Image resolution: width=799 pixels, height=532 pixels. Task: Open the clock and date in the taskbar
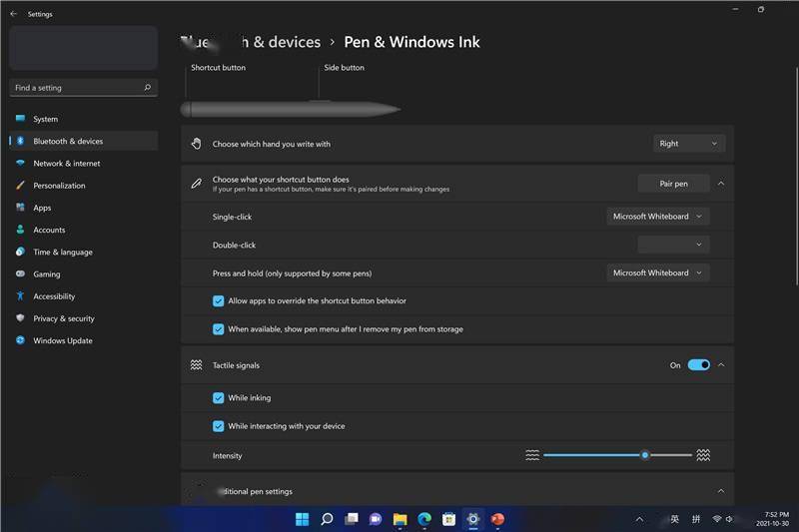(772, 519)
